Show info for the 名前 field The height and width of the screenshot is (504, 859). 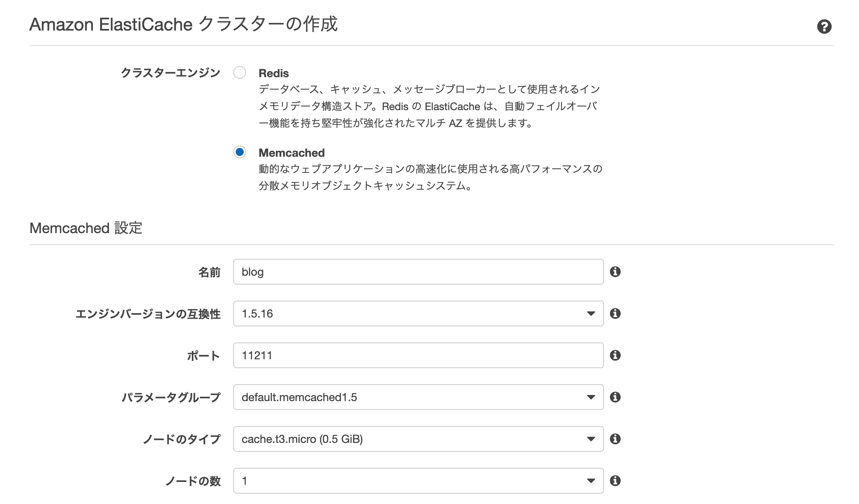(615, 272)
